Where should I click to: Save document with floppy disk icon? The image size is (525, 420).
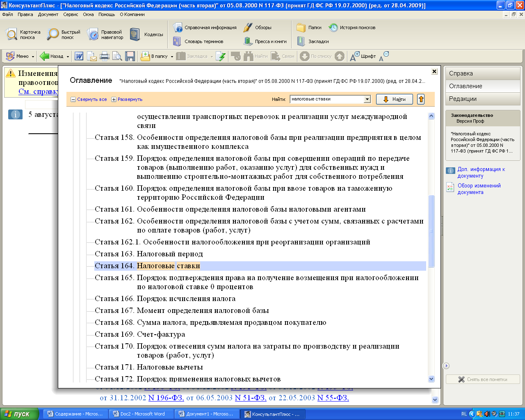coord(130,56)
